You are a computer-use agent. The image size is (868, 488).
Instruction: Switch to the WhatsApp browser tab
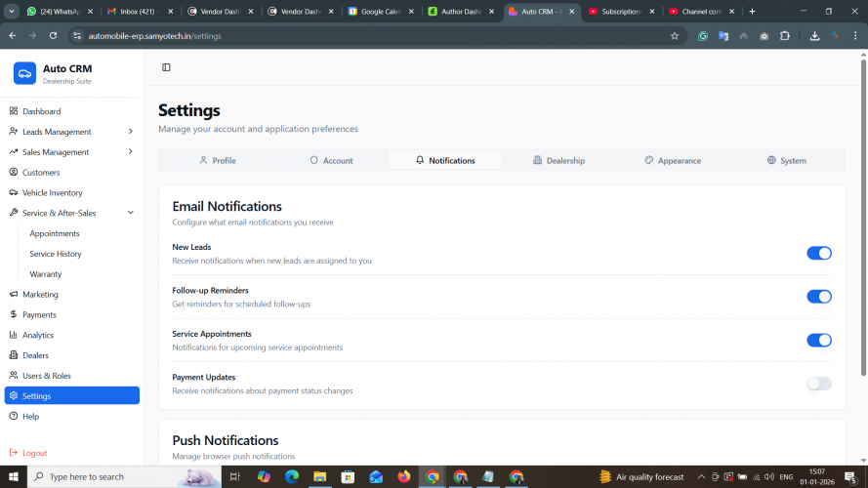(60, 11)
